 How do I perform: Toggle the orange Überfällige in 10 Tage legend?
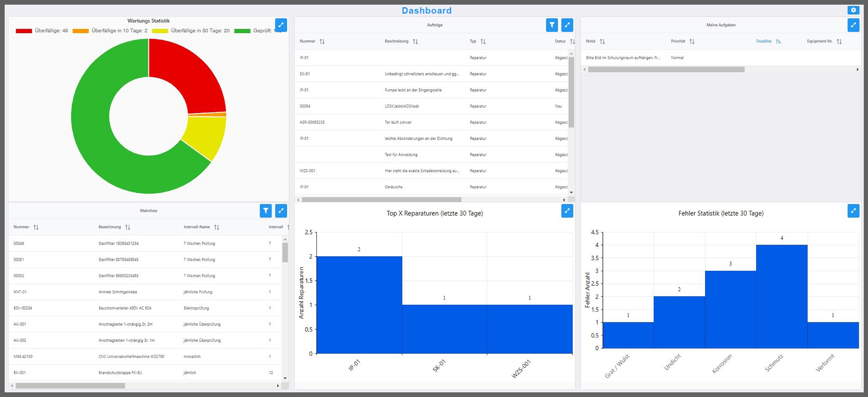(x=110, y=31)
